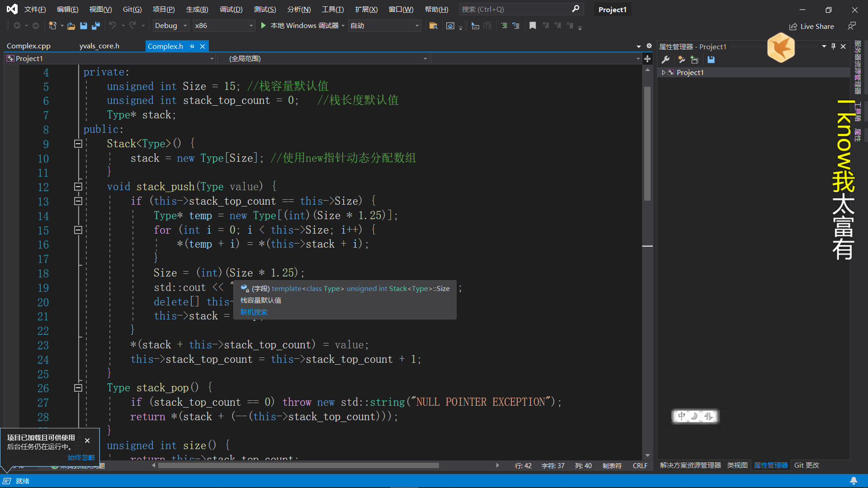Click the blue Save icon in the Property Manager toolbar
This screenshot has width=868, height=488.
(x=711, y=60)
